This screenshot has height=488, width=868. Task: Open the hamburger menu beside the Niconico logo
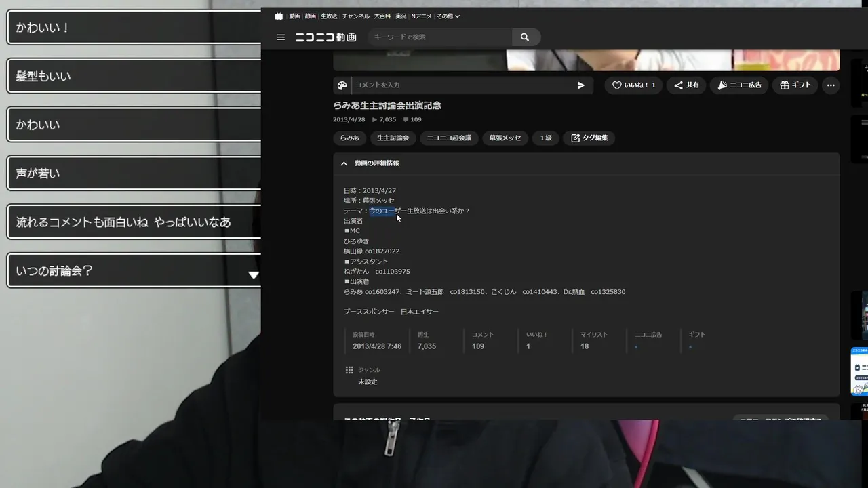coord(281,37)
